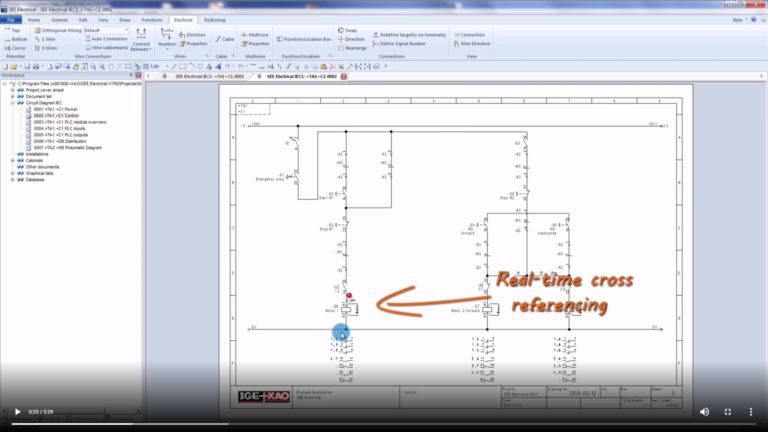Click the New document toolbar icon

point(5,67)
